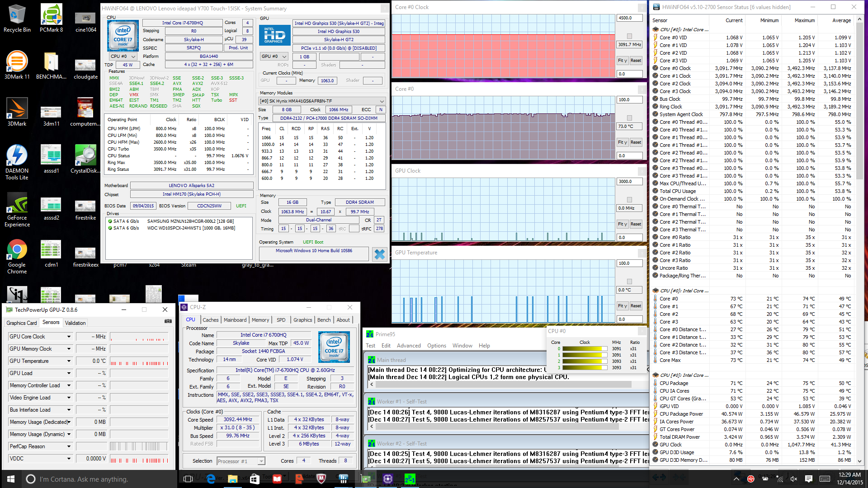Click the 4500.0 max field in Core #0 Clock graph
The width and height of the screenshot is (868, 488).
click(x=629, y=18)
